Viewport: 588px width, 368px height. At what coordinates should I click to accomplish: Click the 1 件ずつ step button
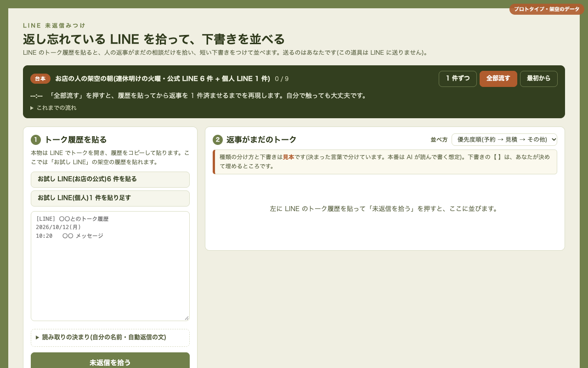[x=458, y=79]
